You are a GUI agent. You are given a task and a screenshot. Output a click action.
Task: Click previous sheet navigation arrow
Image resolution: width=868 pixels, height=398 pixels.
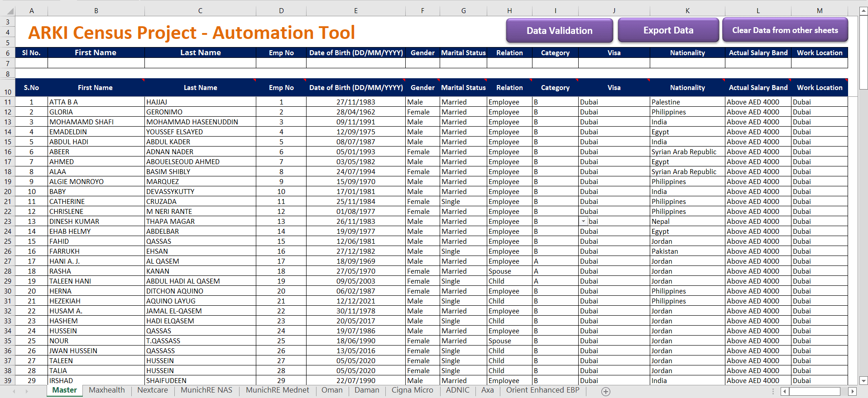tap(14, 391)
